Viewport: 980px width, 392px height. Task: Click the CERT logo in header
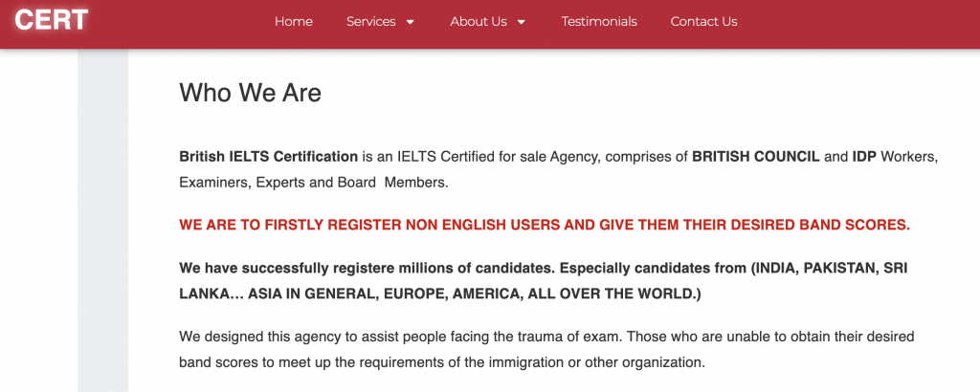52,20
